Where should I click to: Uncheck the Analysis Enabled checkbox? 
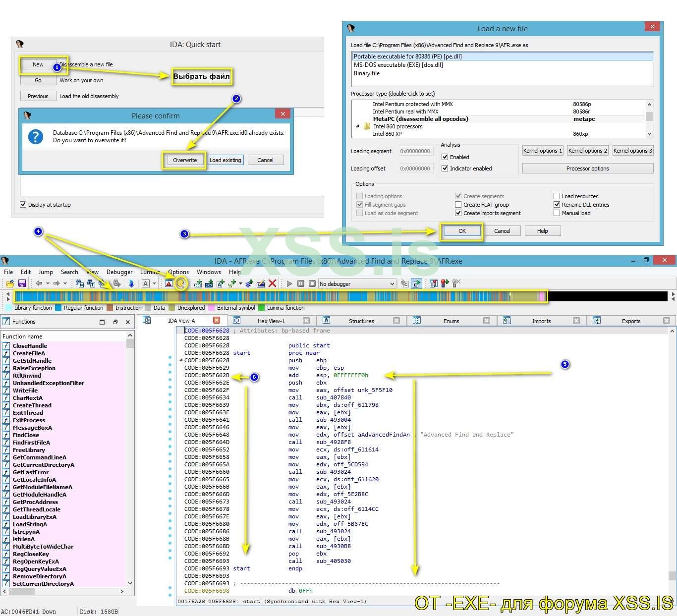coord(445,157)
